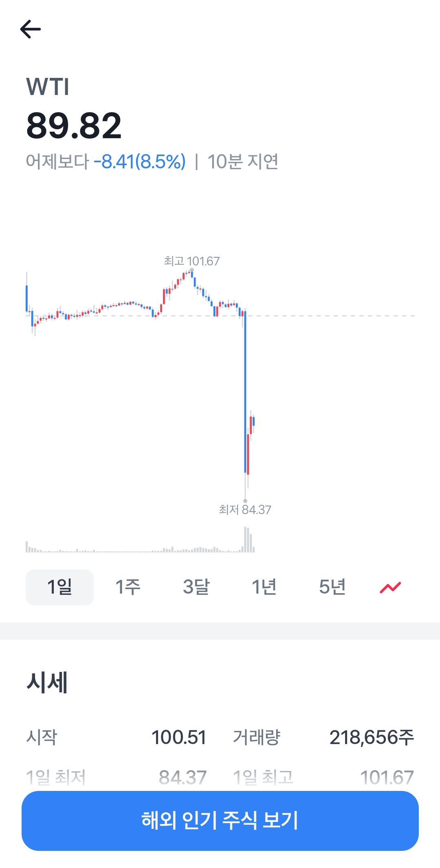Tap the 시세 section heading
The height and width of the screenshot is (868, 440).
[x=47, y=682]
